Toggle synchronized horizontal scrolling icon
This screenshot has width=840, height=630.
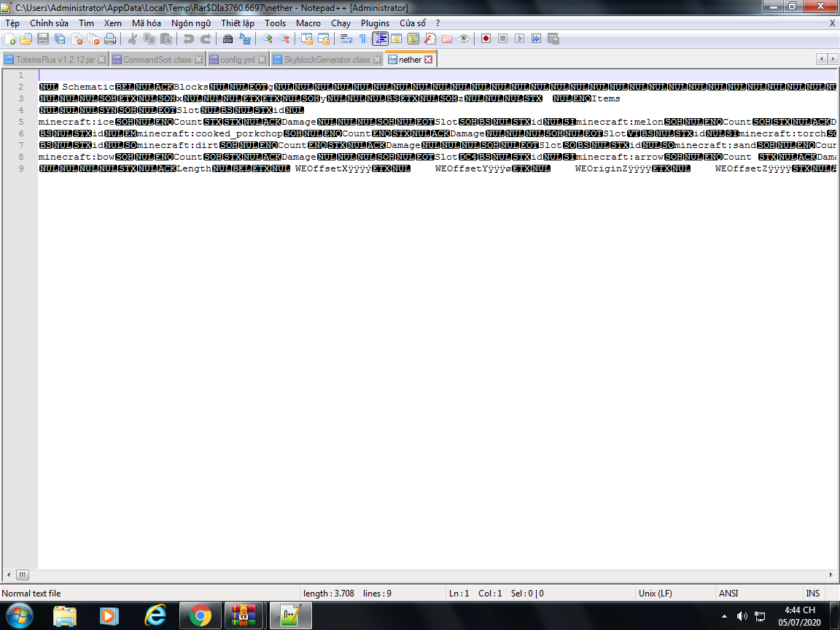pyautogui.click(x=324, y=39)
